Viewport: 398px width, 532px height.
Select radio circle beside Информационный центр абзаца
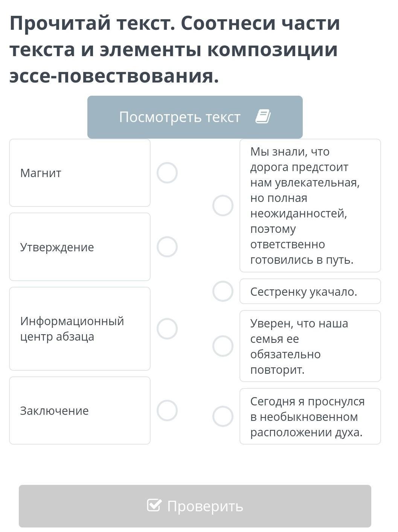167,329
